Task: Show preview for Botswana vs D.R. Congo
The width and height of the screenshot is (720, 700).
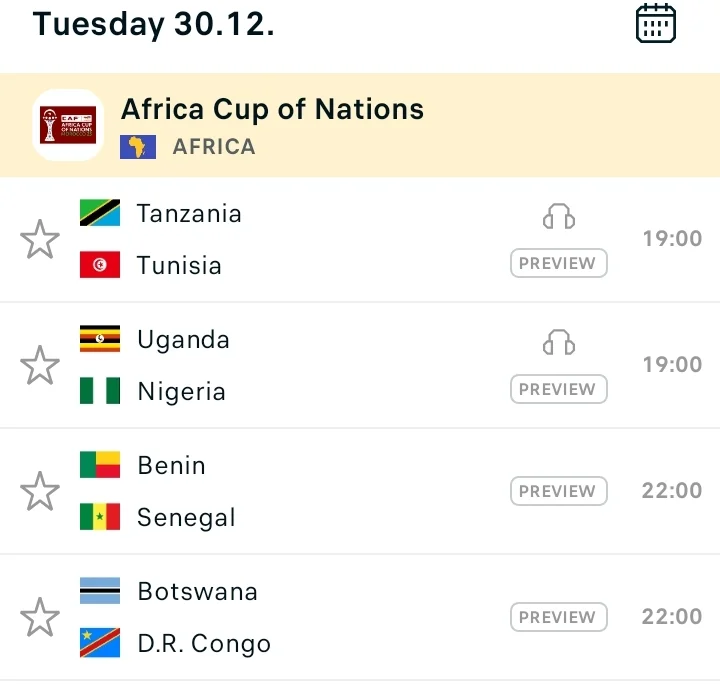Action: point(559,617)
